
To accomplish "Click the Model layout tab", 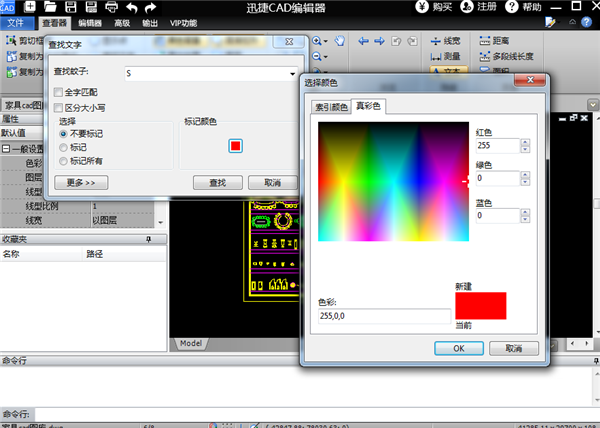I will point(191,343).
